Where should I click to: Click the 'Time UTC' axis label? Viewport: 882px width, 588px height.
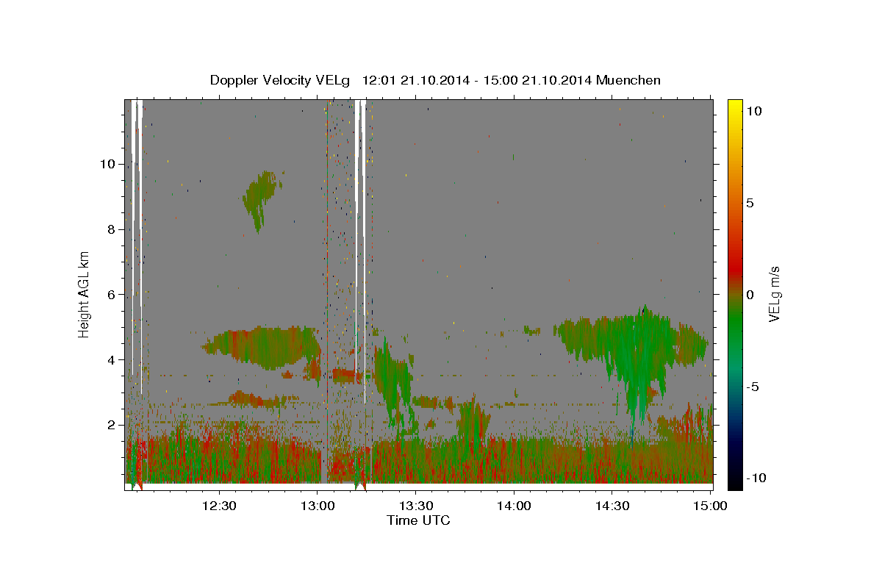(418, 520)
